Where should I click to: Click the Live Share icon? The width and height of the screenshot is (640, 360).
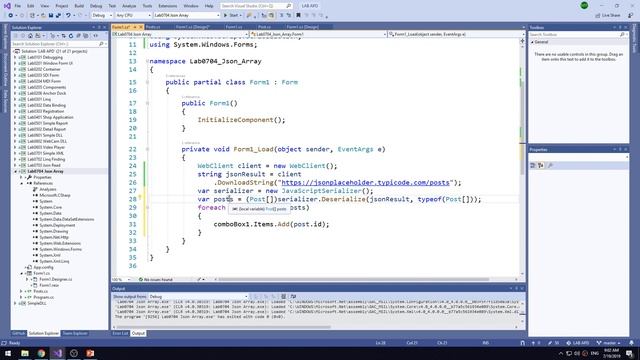coord(598,16)
